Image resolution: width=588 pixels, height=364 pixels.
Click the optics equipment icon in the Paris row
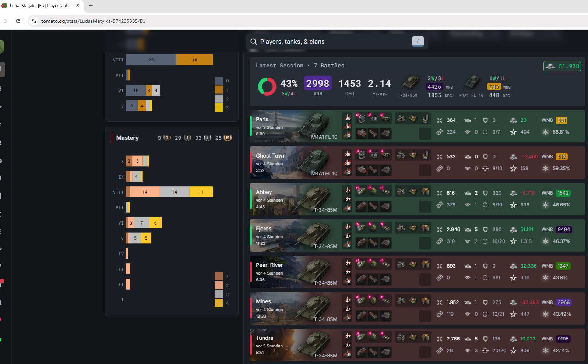[x=373, y=119]
